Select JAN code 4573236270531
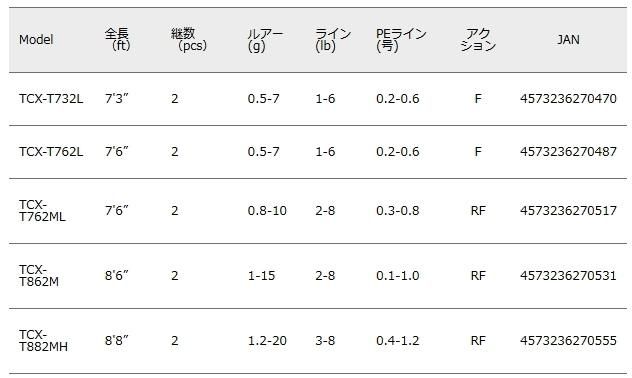The height and width of the screenshot is (378, 632). (568, 275)
